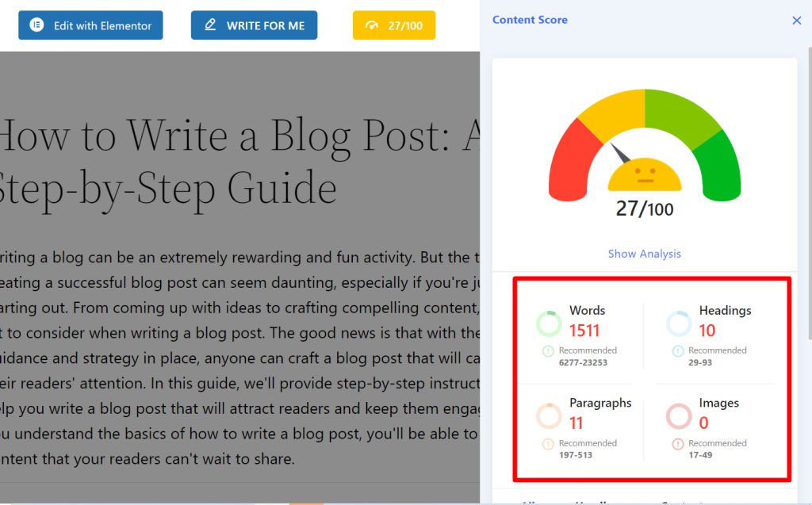Click the WRITE FOR ME button
This screenshot has width=812, height=505.
click(254, 25)
